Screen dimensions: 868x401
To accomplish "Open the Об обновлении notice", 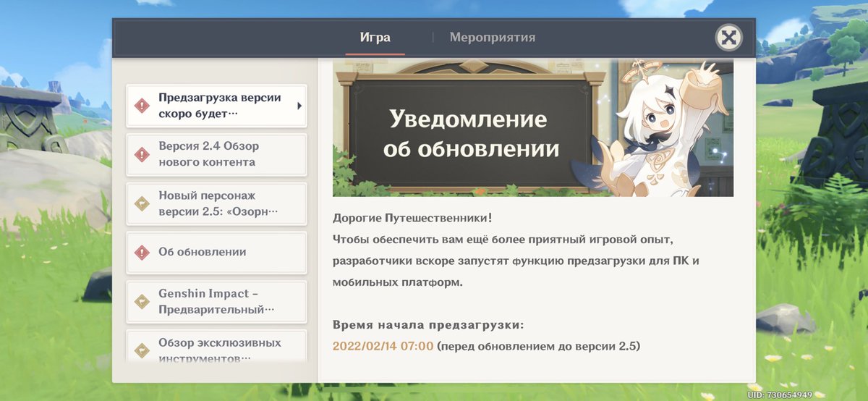I will click(x=216, y=252).
